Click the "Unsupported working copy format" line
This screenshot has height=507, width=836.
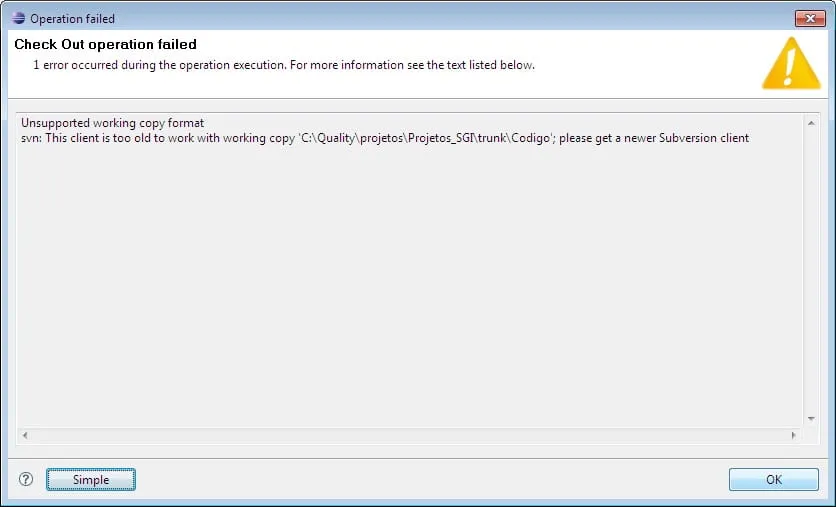coord(112,123)
